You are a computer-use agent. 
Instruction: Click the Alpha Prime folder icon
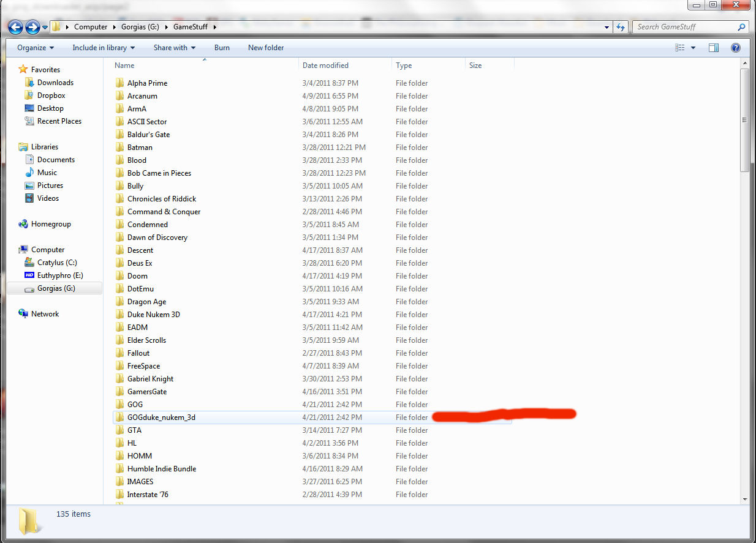[x=119, y=83]
